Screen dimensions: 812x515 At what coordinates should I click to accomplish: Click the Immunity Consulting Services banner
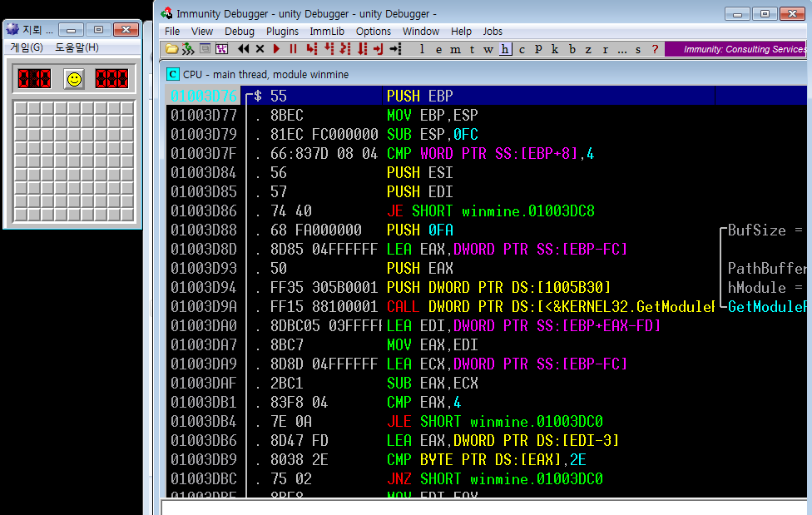coord(735,49)
